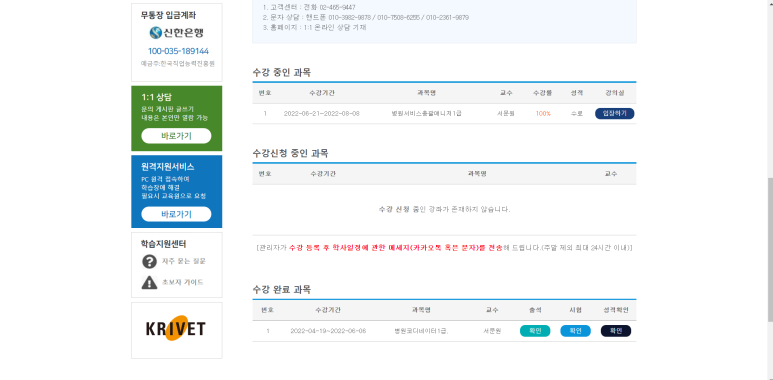Click the 학습지원센터 title
The width and height of the screenshot is (773, 380).
click(x=163, y=244)
